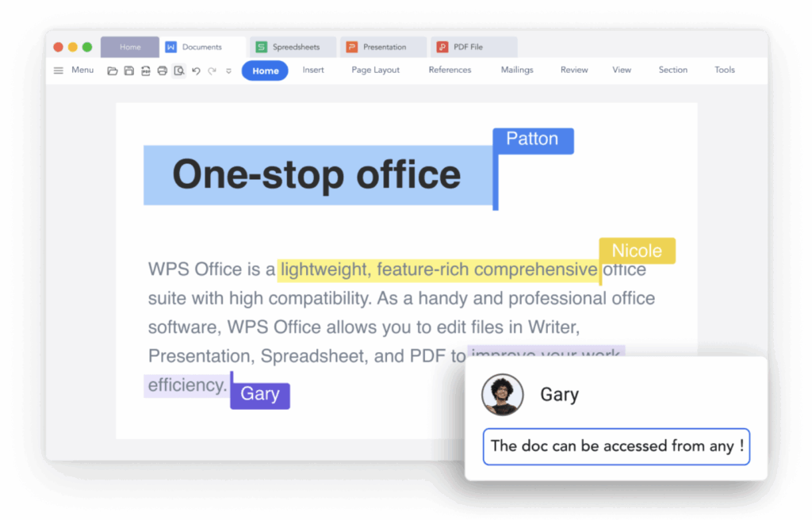Select the Insert ribbon tab

coord(313,70)
